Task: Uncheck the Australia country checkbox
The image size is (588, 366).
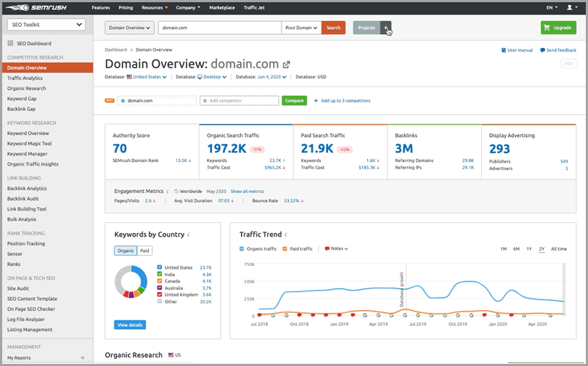Action: [160, 288]
